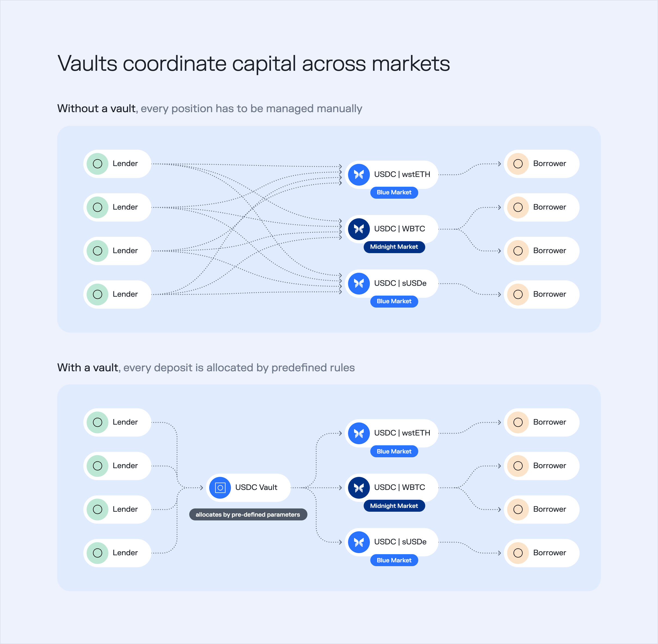The image size is (658, 644).
Task: Click the butterfly icon of top USDC | sUSDe market
Action: pos(359,283)
